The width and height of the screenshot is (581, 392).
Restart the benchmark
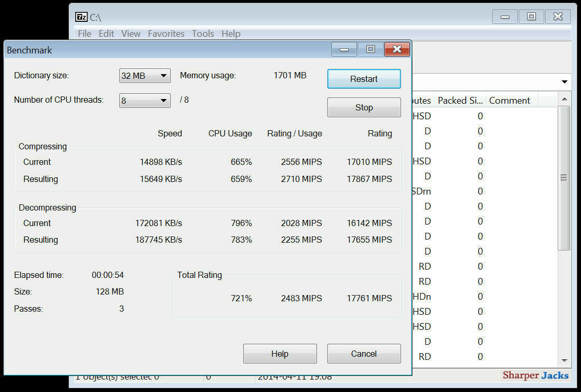364,79
